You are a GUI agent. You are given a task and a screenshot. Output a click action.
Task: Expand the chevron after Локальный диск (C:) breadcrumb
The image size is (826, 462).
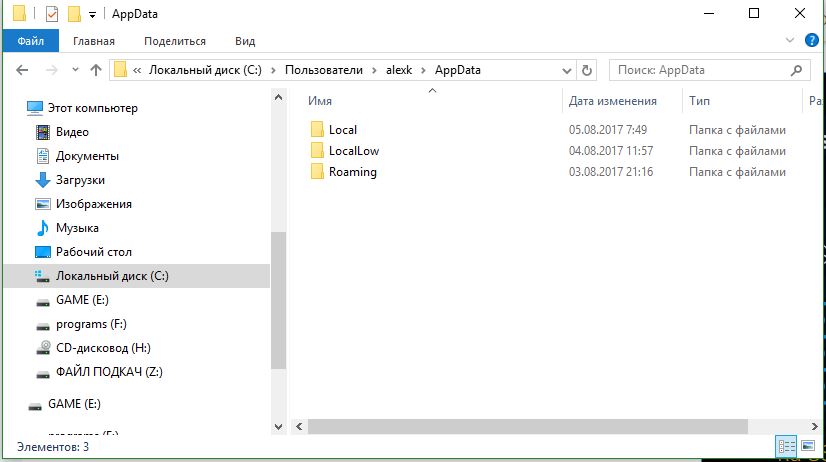click(273, 70)
